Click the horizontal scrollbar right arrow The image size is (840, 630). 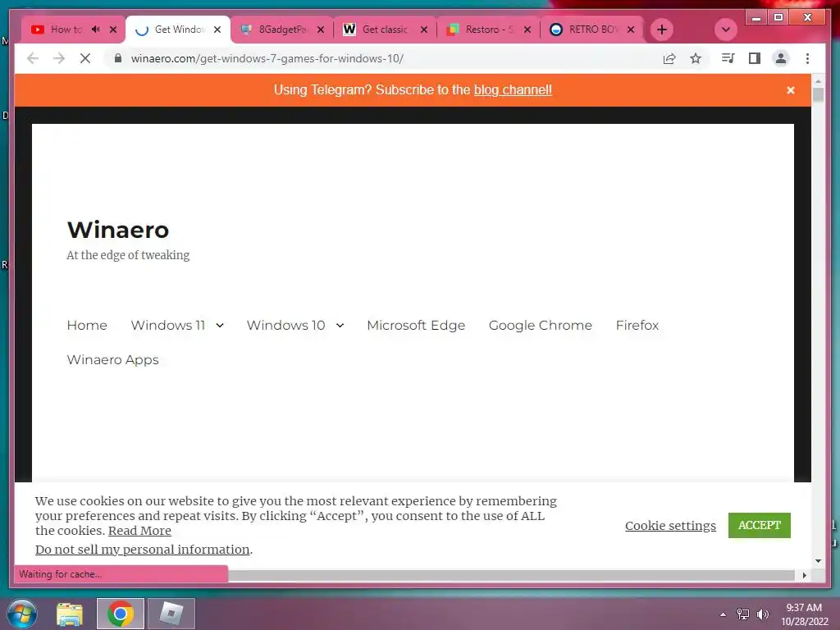[x=804, y=575]
